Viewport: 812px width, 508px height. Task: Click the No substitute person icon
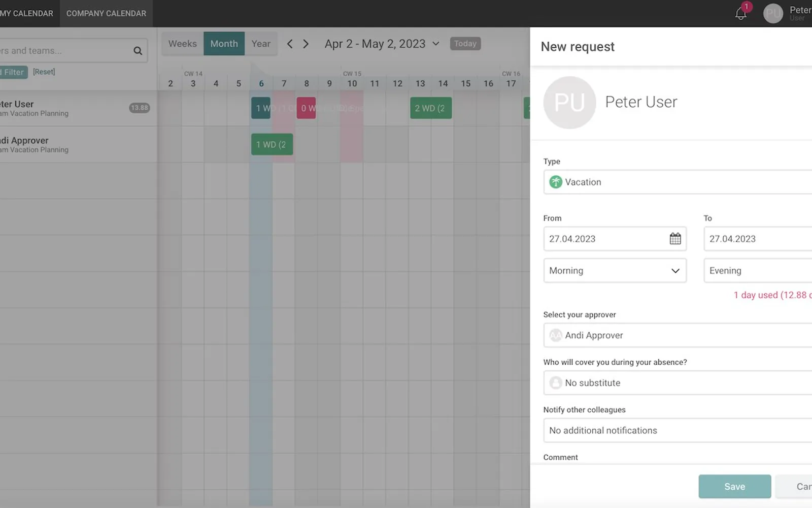[x=556, y=383]
